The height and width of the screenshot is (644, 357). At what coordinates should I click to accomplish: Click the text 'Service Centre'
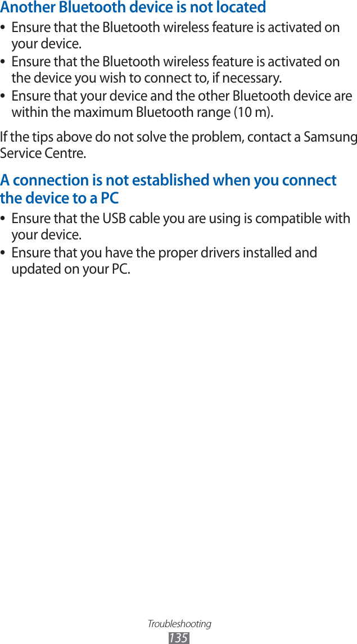43,153
